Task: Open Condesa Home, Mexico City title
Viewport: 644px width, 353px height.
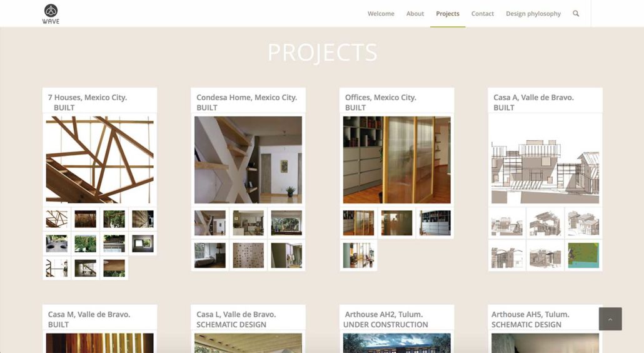Action: [x=246, y=98]
